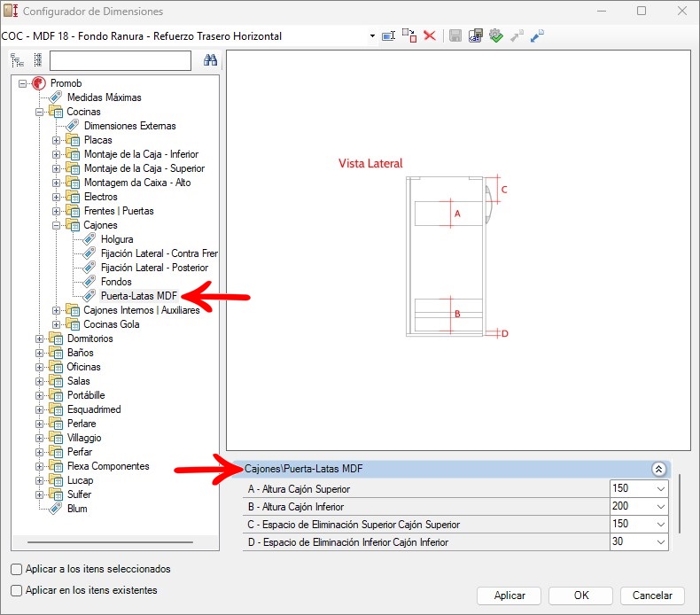The height and width of the screenshot is (615, 700).
Task: Expand the Cocinas Gola folder
Action: tap(56, 324)
